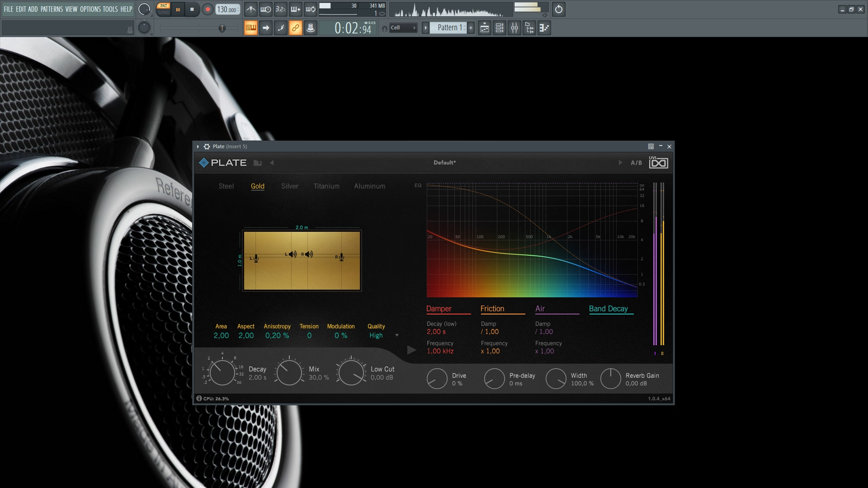Open the Cell snap dropdown
The image size is (868, 488).
pyautogui.click(x=403, y=28)
